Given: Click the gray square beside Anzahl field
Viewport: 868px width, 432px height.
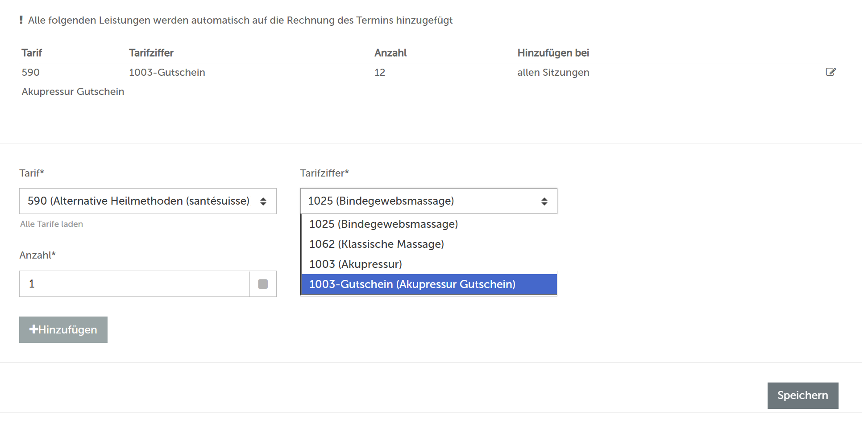Looking at the screenshot, I should [263, 284].
